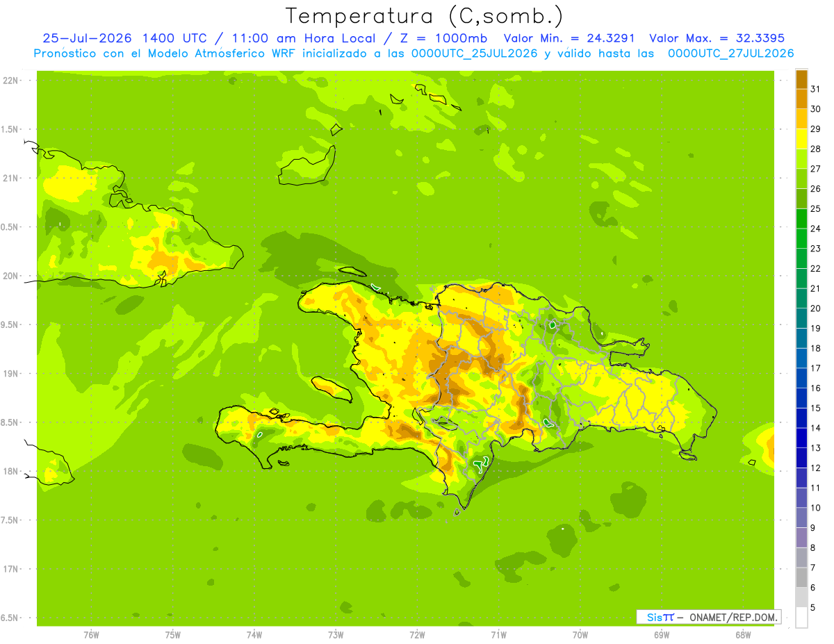Click the legend value '30'
The width and height of the screenshot is (834, 644).
pos(815,109)
